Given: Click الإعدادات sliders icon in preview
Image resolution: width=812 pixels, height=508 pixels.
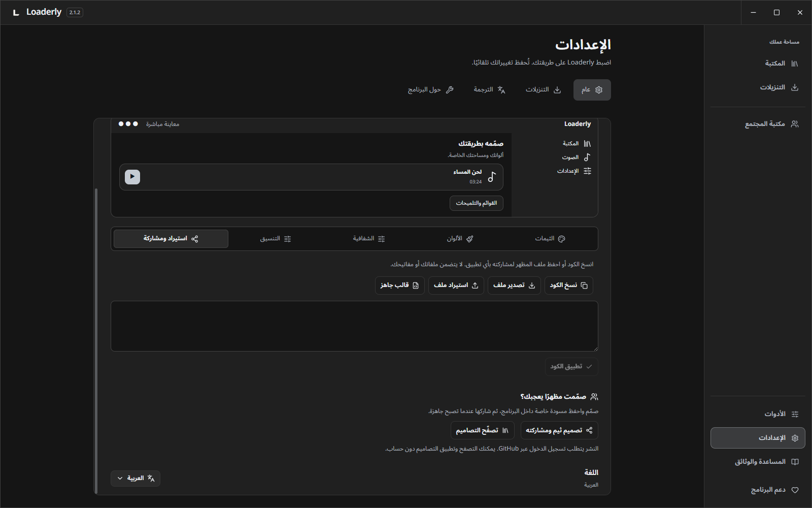Looking at the screenshot, I should pos(588,171).
